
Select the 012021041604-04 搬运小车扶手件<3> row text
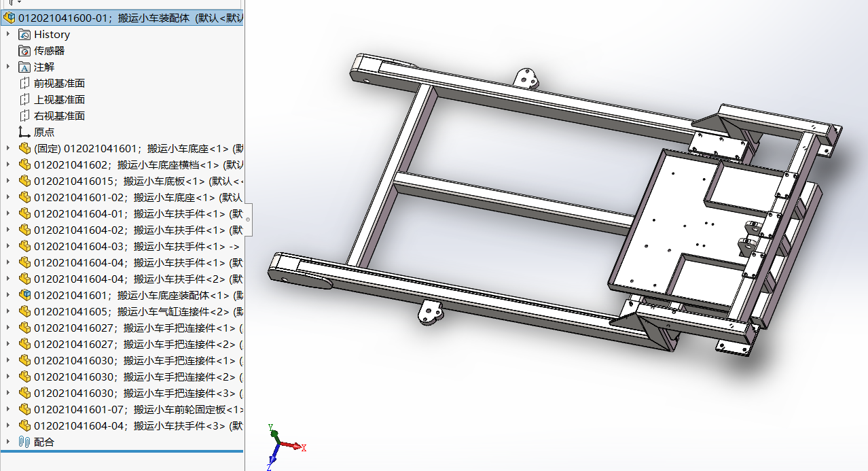tap(139, 426)
